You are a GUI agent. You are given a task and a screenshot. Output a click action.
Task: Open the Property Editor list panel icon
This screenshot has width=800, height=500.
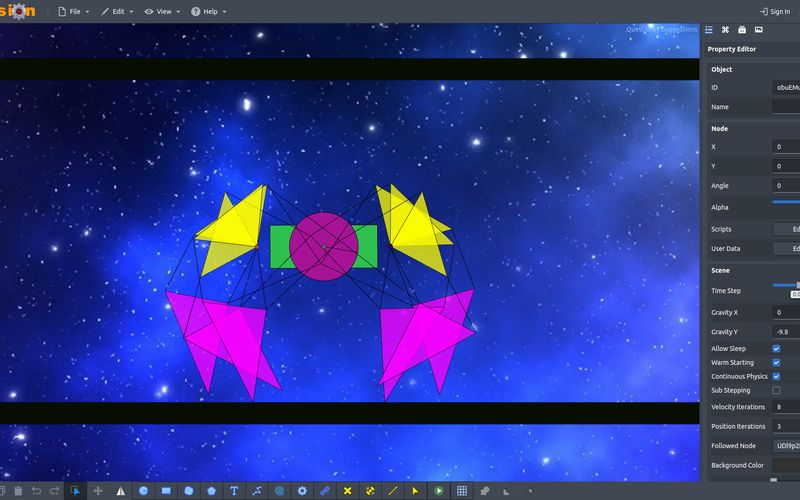[x=709, y=30]
